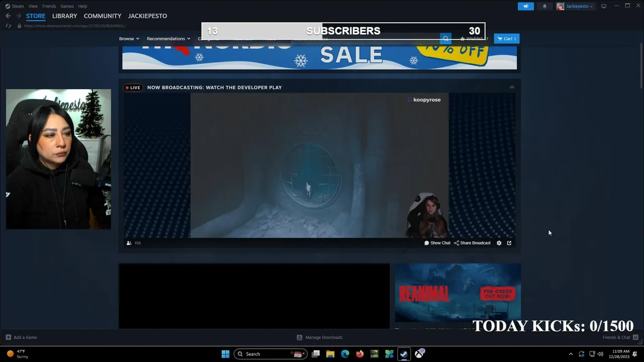This screenshot has width=644, height=362.
Task: Pop out the broadcast in new window
Action: 509,243
